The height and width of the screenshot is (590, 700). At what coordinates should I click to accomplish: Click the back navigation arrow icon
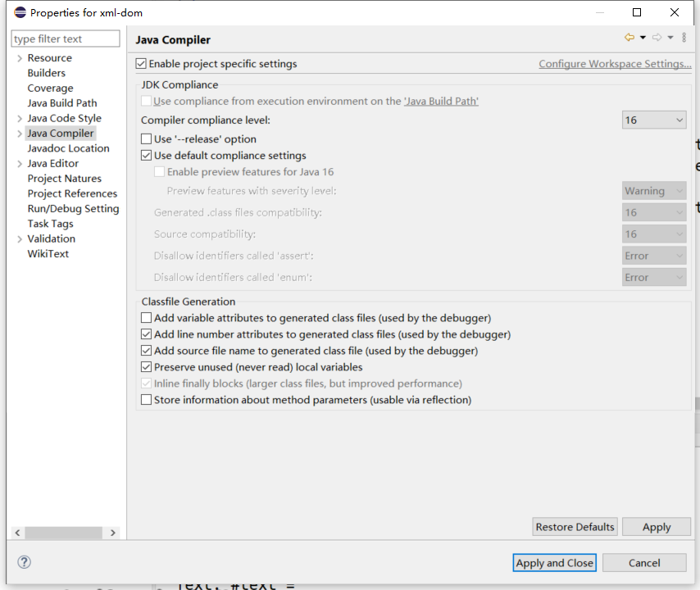point(630,38)
